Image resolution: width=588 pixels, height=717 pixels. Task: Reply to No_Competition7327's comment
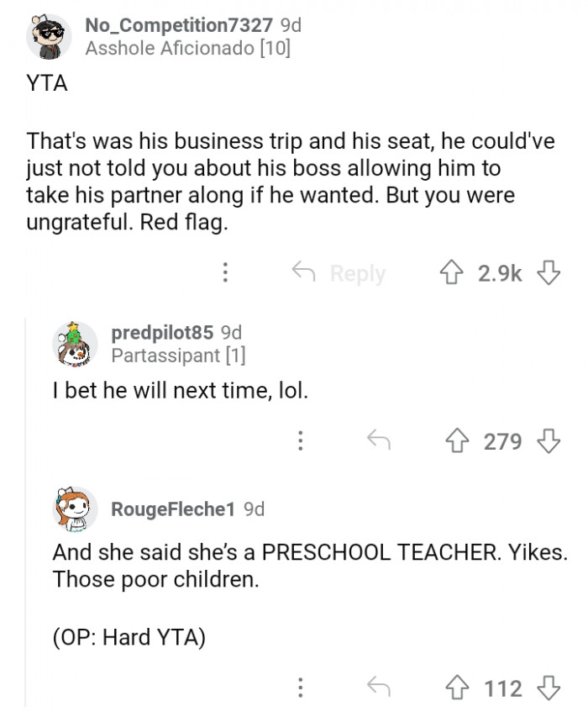(339, 273)
